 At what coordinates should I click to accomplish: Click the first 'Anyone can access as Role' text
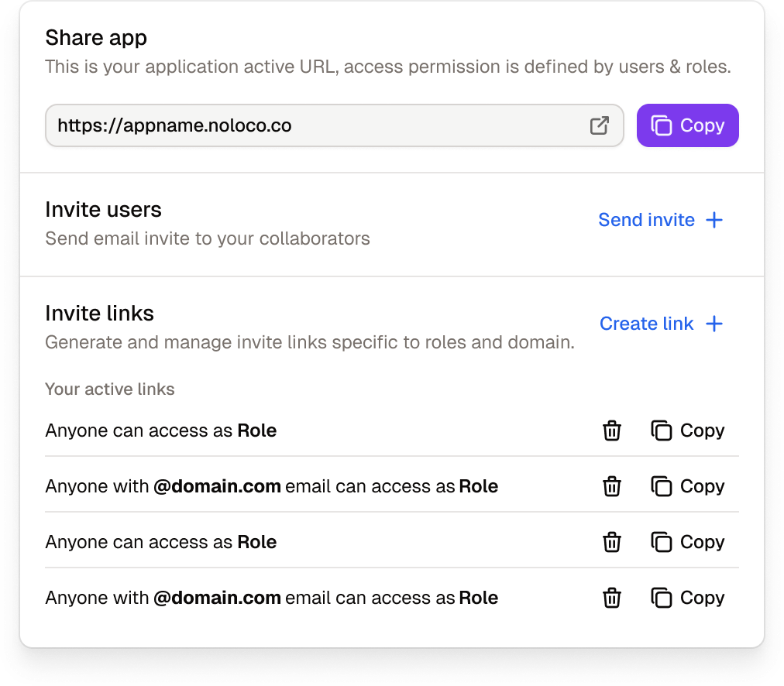(x=161, y=430)
